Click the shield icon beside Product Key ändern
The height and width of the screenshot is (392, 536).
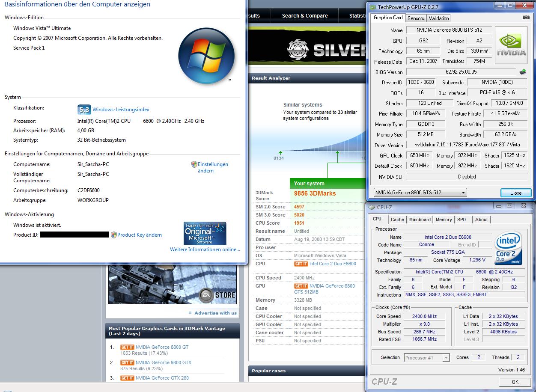point(114,235)
